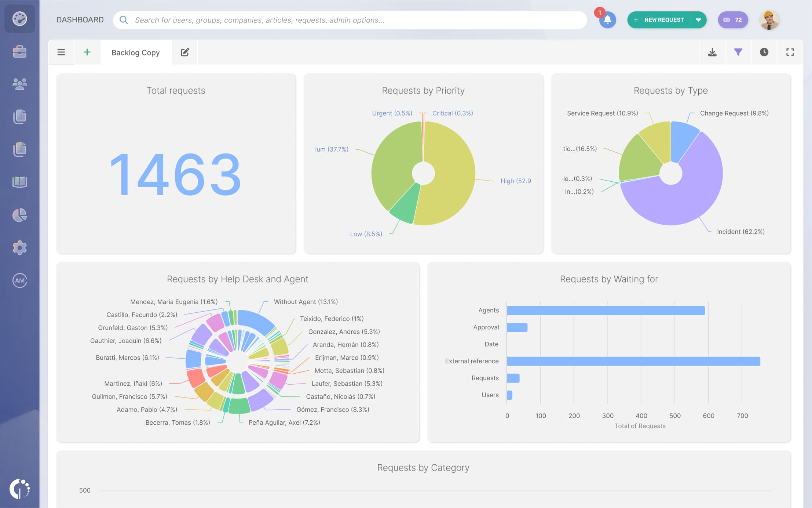Image resolution: width=812 pixels, height=508 pixels.
Task: Click the New Request button
Action: pos(659,20)
